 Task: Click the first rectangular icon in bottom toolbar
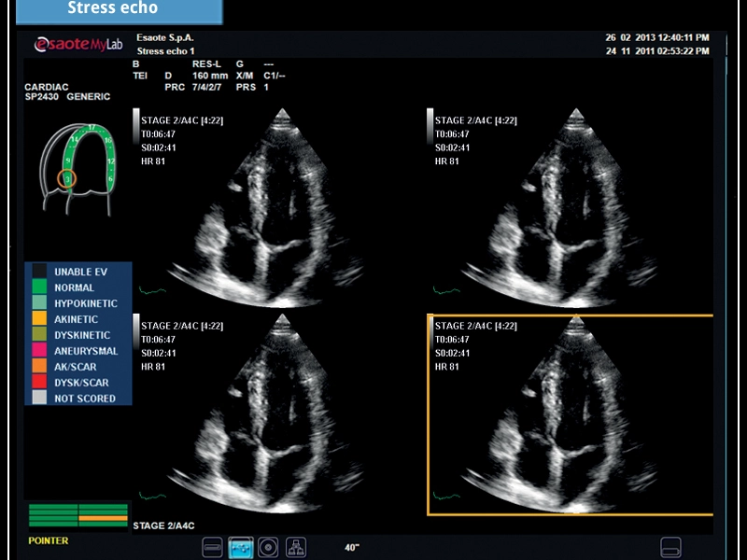(x=213, y=546)
